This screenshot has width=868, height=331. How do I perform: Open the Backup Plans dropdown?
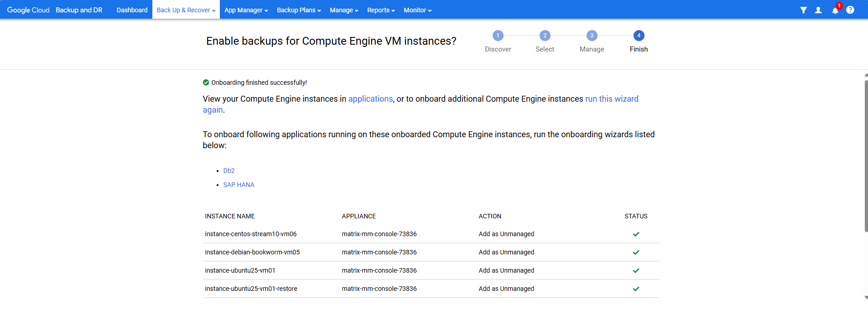(299, 10)
